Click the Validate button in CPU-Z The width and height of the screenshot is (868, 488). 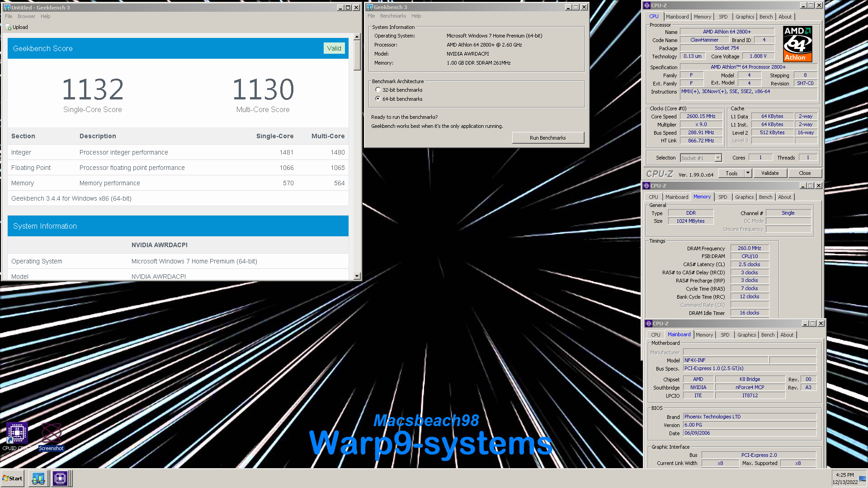(769, 173)
